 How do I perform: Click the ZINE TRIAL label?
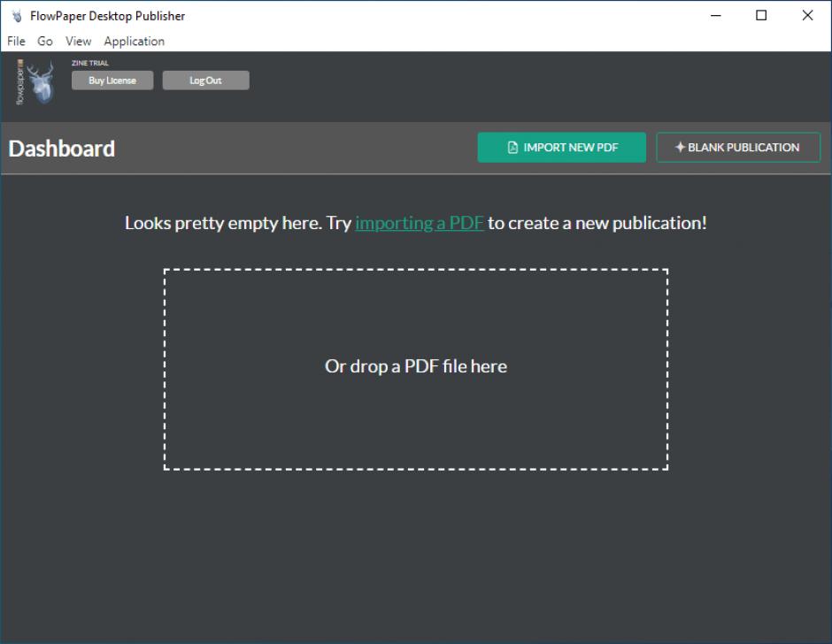pos(89,63)
